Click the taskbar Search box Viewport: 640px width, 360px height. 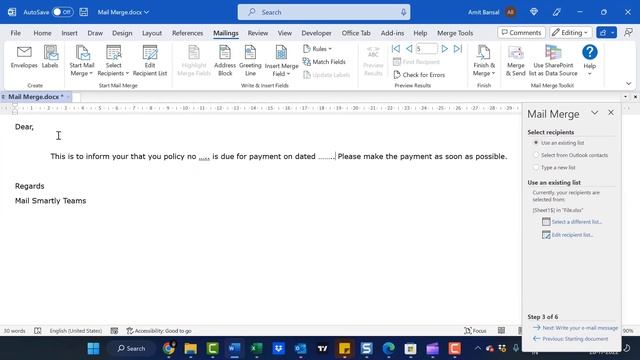pos(131,349)
